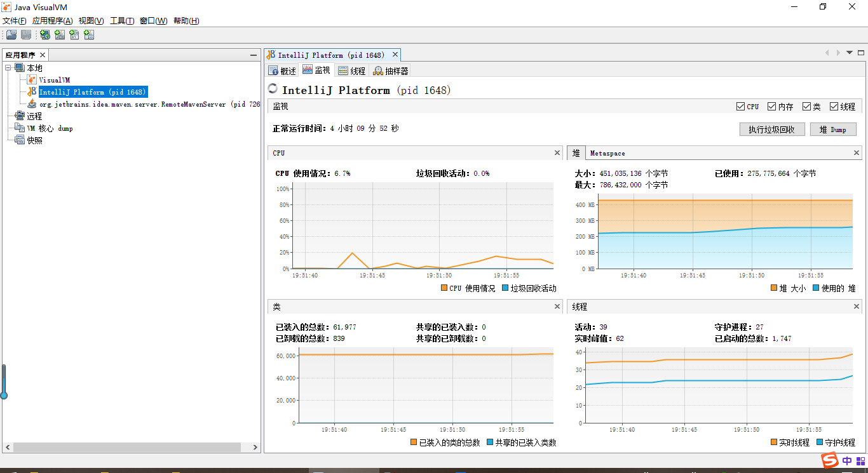Switch to the 抽样器 tab
Viewport: 868px width, 473px height.
[390, 70]
